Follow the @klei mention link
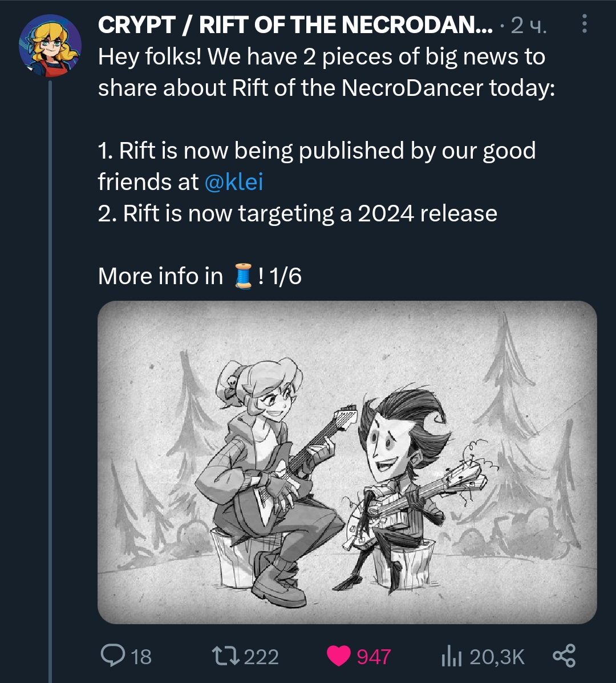Image resolution: width=616 pixels, height=683 pixels. click(x=233, y=182)
